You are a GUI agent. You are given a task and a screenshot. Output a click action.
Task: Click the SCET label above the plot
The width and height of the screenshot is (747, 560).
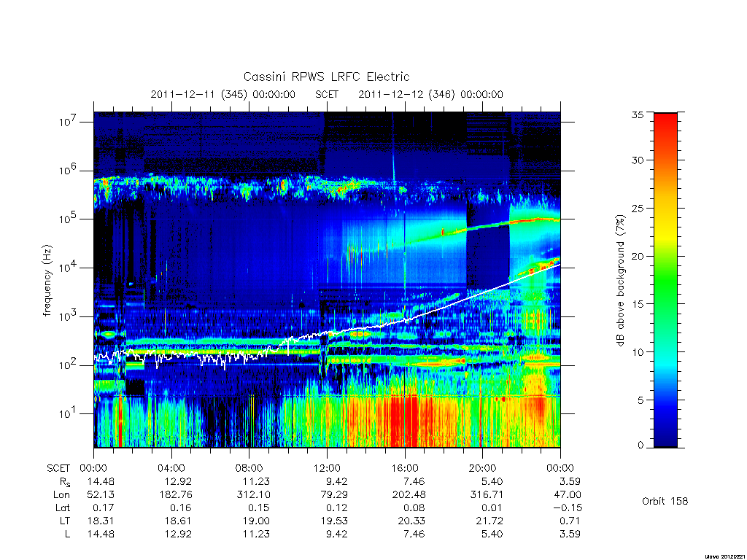coord(327,94)
